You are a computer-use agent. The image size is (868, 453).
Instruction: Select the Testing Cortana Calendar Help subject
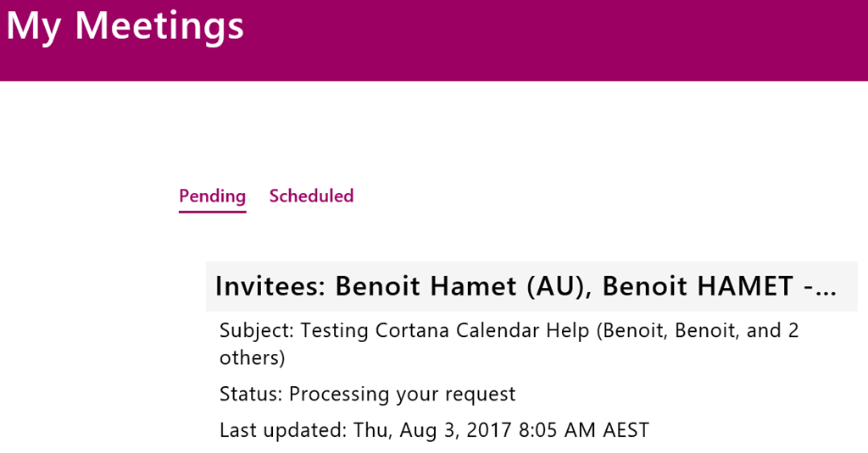[x=445, y=330]
